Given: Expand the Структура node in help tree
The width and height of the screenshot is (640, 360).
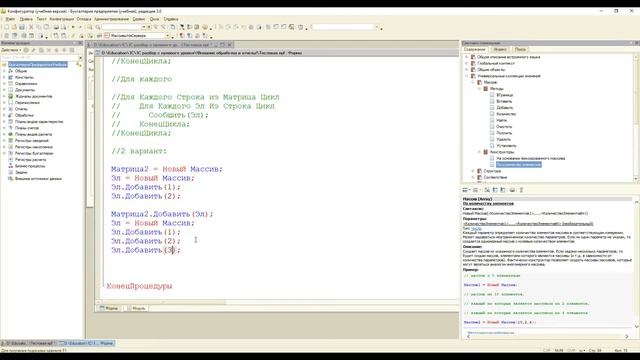Looking at the screenshot, I should [473, 171].
